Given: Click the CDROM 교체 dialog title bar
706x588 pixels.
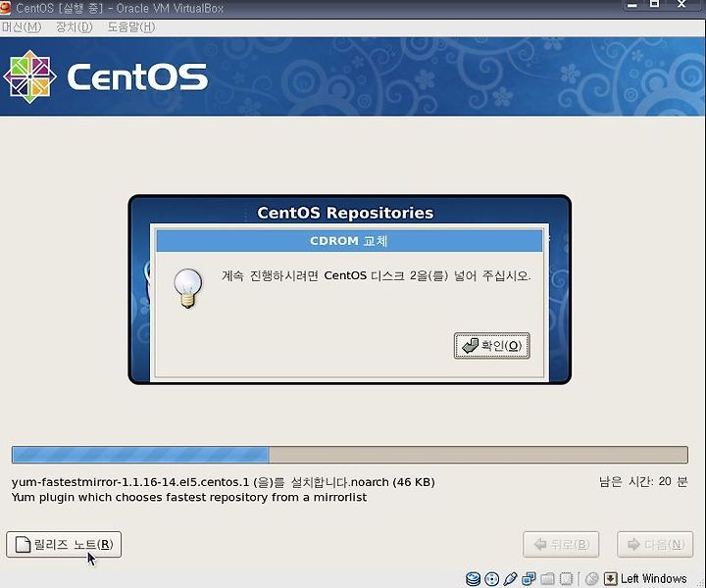Looking at the screenshot, I should (x=349, y=241).
